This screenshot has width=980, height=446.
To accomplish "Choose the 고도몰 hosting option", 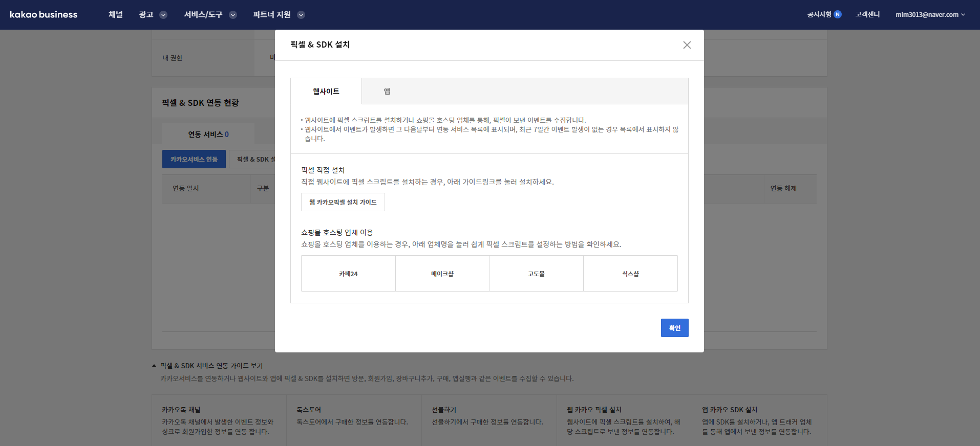I will tap(536, 274).
